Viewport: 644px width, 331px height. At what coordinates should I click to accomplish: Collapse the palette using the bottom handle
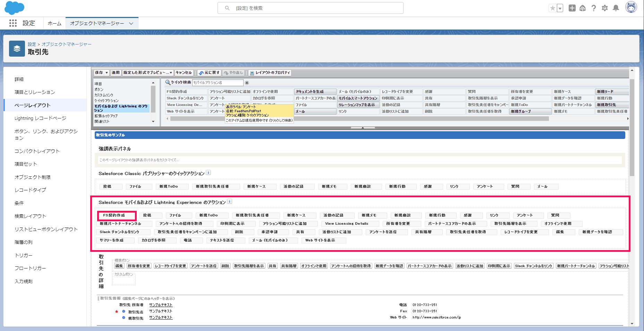tap(363, 128)
